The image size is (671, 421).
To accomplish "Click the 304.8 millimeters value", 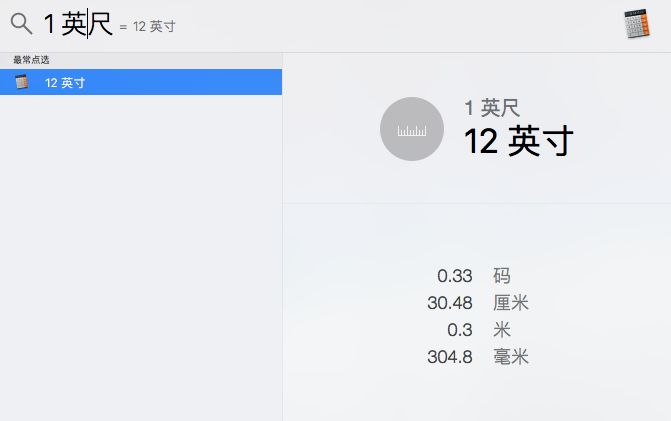I will point(449,357).
